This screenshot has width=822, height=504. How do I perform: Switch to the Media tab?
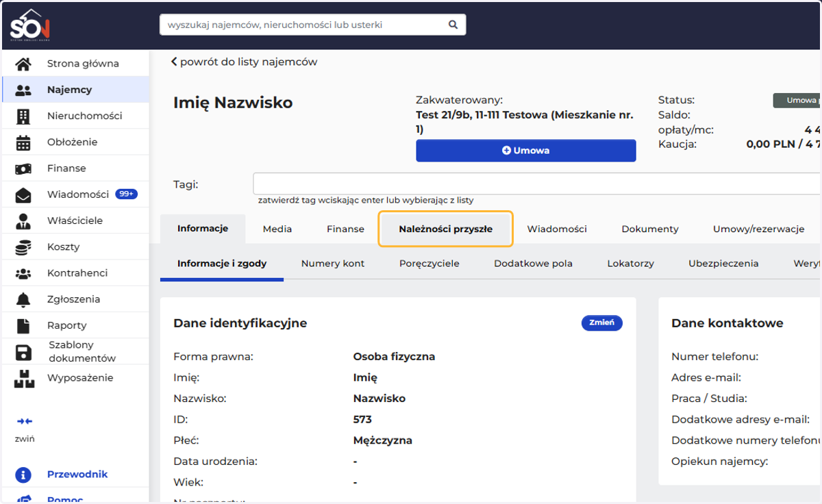[x=277, y=229]
